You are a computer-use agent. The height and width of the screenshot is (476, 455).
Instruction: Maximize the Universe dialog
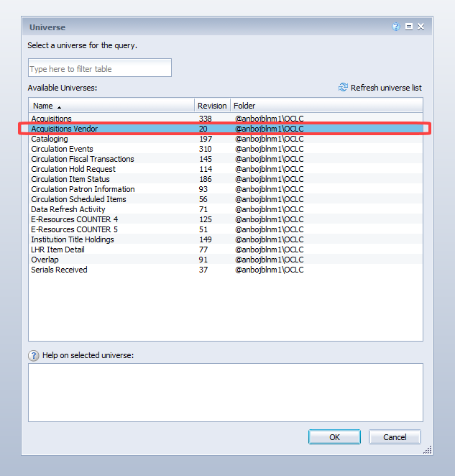pyautogui.click(x=409, y=27)
